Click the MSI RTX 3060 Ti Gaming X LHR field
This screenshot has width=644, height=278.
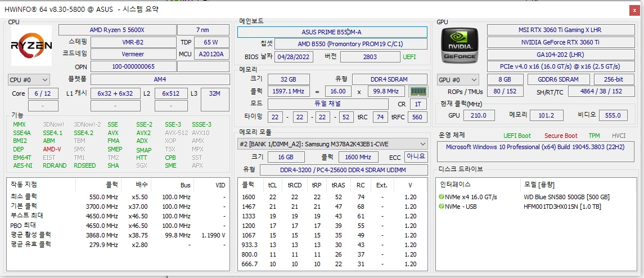point(560,30)
